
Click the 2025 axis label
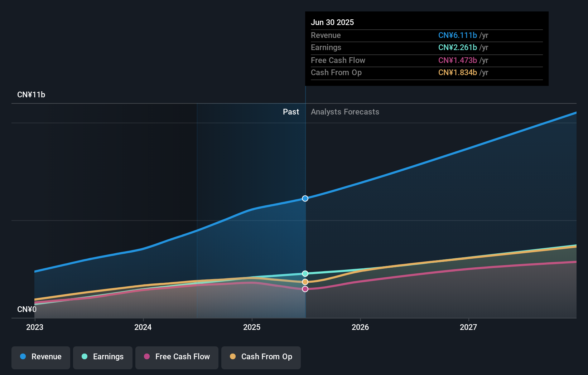pyautogui.click(x=252, y=327)
